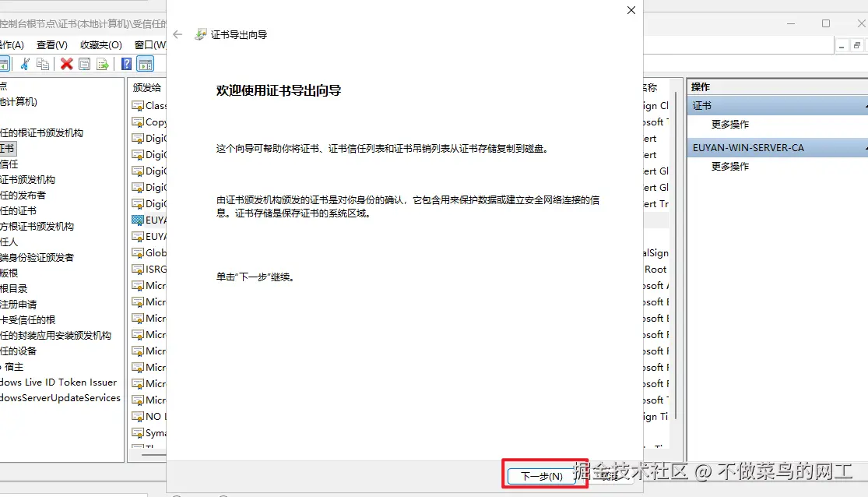
Task: Select the 宿主 tree node
Action: tap(14, 367)
